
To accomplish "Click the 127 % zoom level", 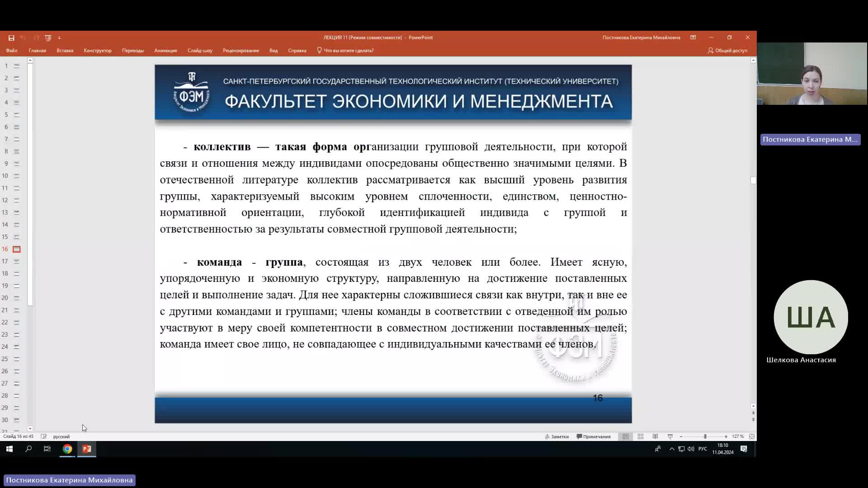I will (x=738, y=436).
